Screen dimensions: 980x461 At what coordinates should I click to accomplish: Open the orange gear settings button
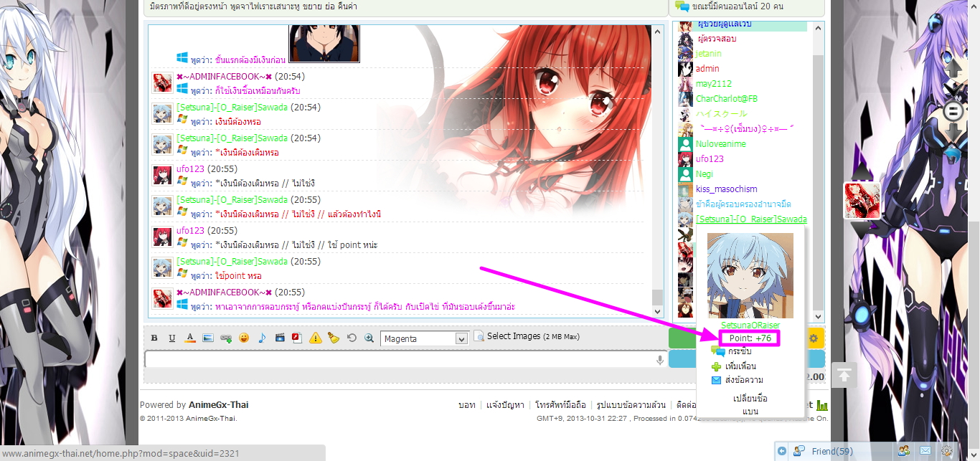click(x=815, y=338)
